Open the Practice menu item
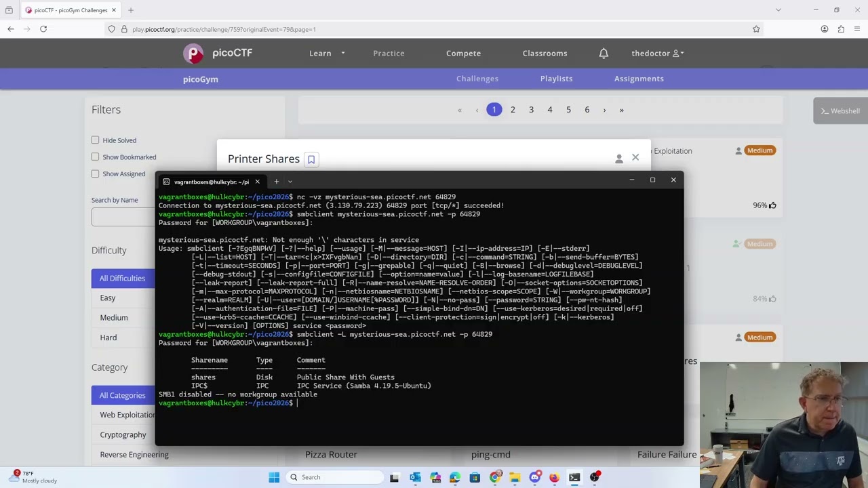The width and height of the screenshot is (868, 488). click(x=389, y=53)
